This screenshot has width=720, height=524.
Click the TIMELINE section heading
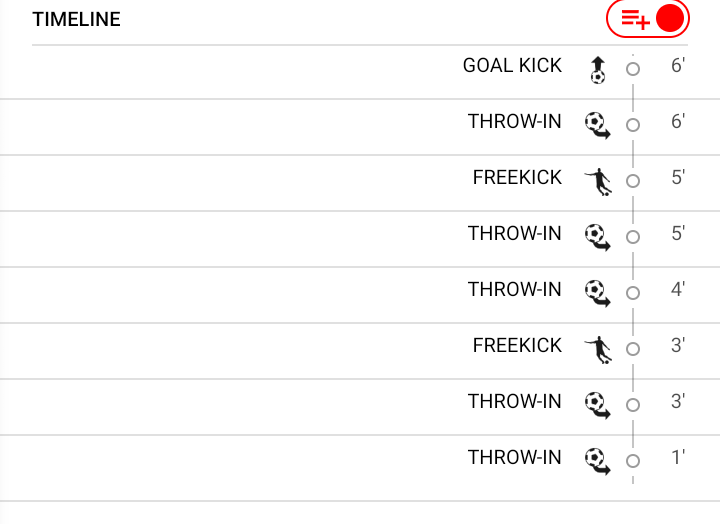(x=76, y=20)
